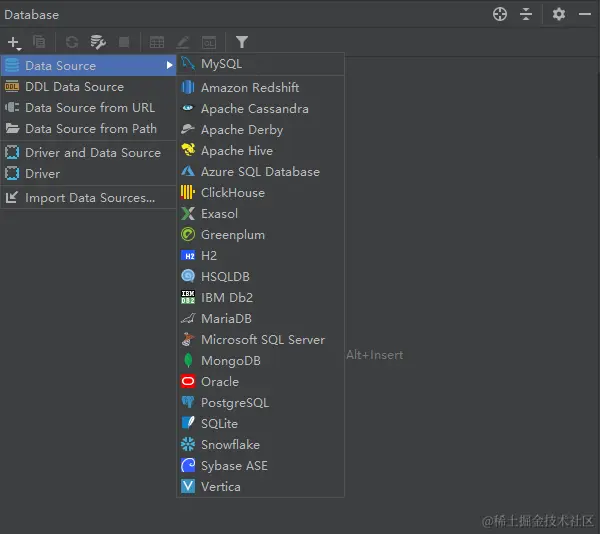The image size is (600, 534).
Task: Select Amazon Redshift
Action: point(260,88)
